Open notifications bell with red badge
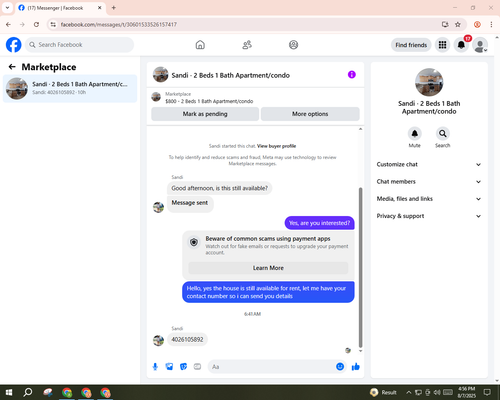The height and width of the screenshot is (400, 500). point(461,45)
